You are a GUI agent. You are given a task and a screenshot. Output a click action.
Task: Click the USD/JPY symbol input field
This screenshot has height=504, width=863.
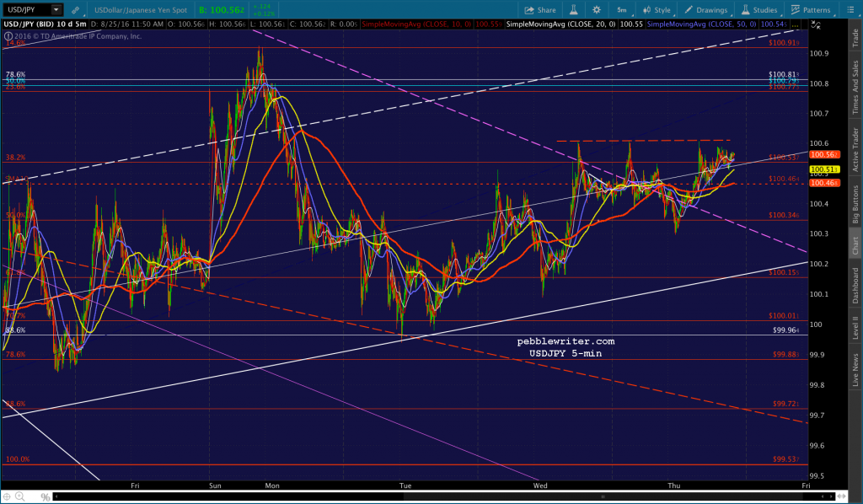26,9
